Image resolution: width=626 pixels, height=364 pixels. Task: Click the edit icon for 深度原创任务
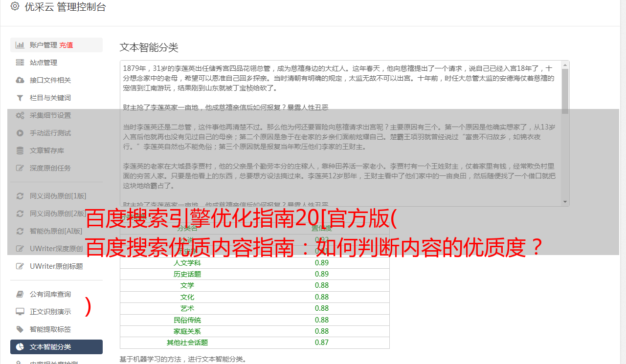tap(20, 168)
